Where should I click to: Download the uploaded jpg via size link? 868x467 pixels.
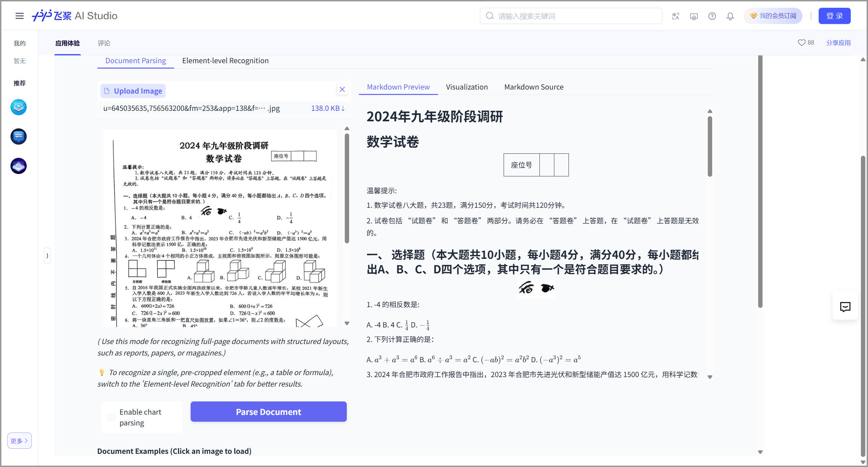coord(327,108)
